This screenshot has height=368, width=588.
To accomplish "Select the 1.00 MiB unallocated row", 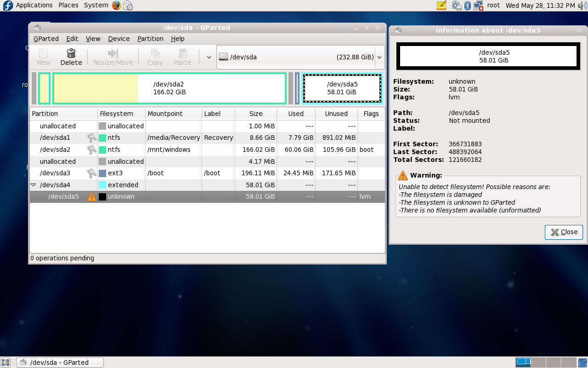I will [x=207, y=126].
